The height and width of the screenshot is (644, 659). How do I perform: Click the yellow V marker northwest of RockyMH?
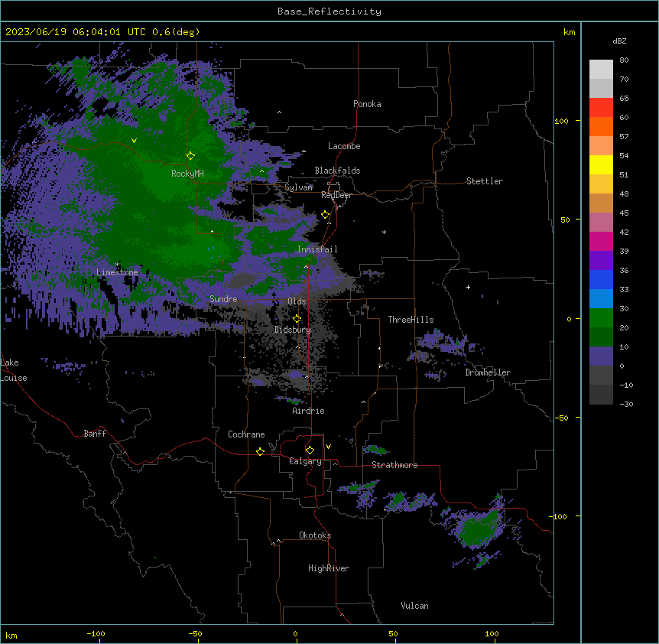point(134,141)
